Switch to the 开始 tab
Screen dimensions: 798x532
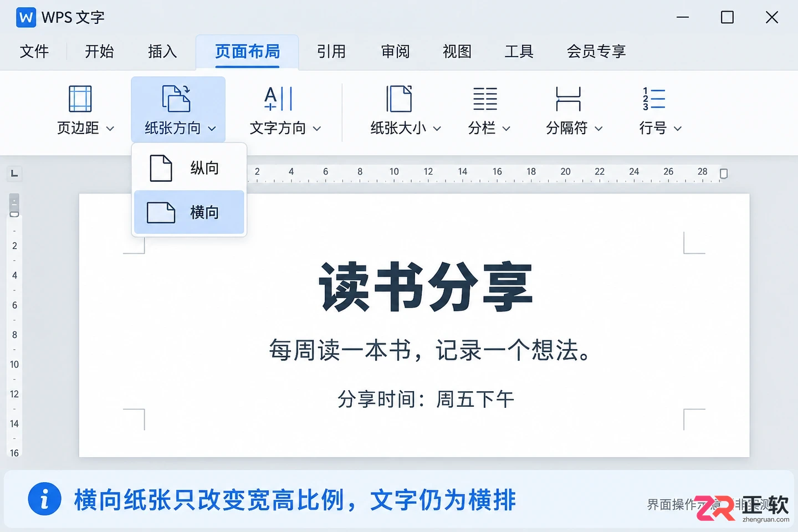point(99,52)
